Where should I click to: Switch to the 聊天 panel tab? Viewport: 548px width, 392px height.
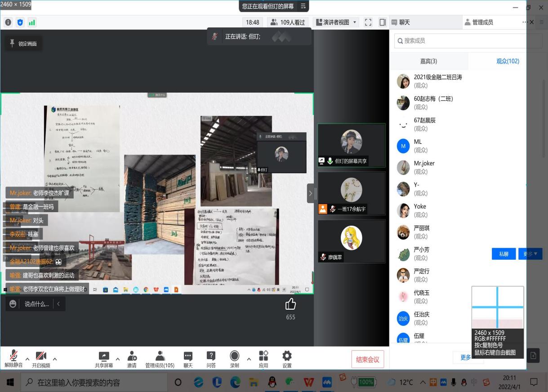click(401, 22)
